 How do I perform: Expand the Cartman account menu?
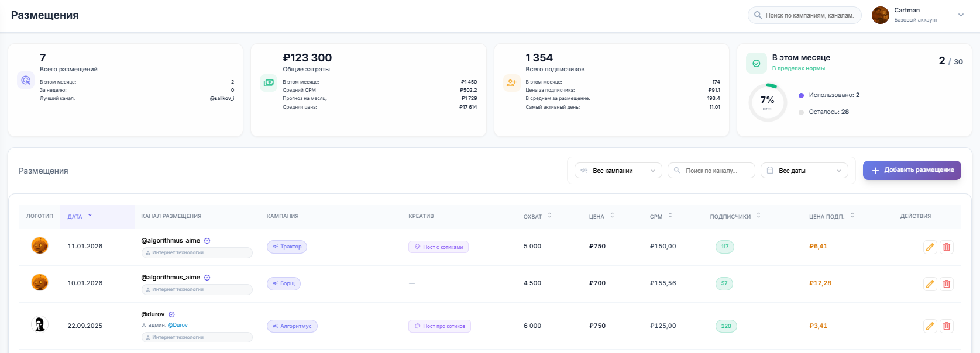pos(960,15)
